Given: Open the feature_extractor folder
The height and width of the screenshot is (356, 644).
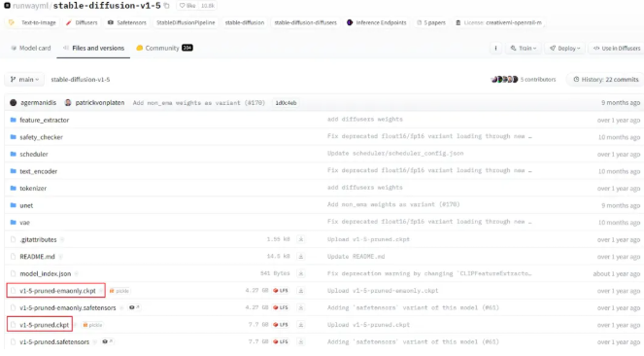Looking at the screenshot, I should [45, 120].
